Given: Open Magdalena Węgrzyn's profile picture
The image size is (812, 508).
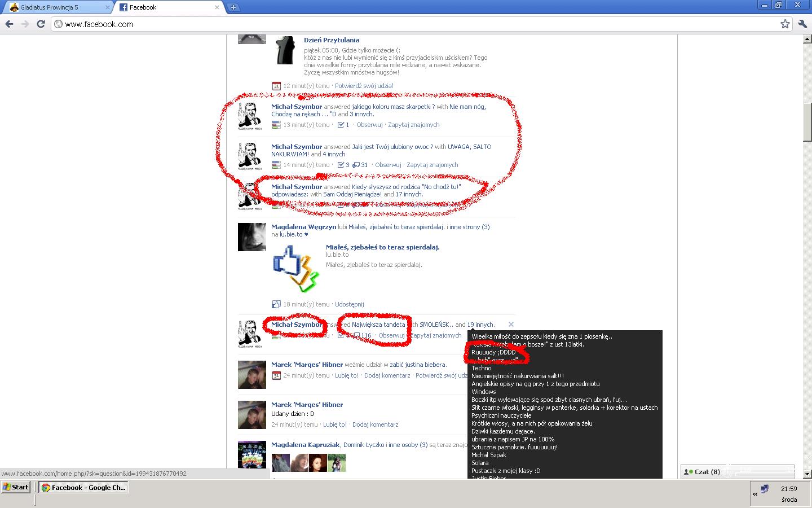Looking at the screenshot, I should coord(251,237).
